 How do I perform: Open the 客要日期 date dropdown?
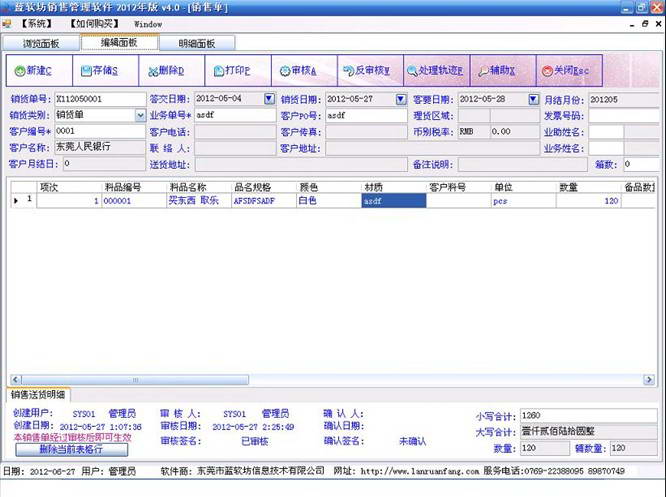(533, 99)
